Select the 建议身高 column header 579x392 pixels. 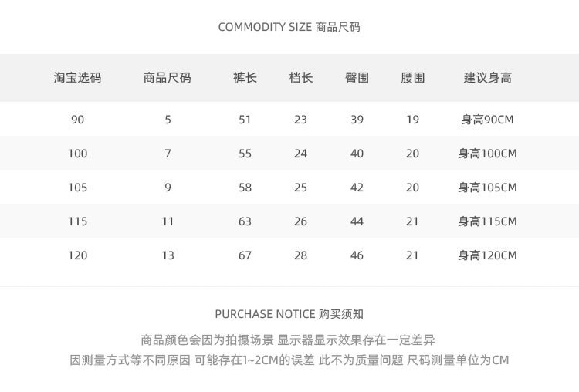[487, 78]
